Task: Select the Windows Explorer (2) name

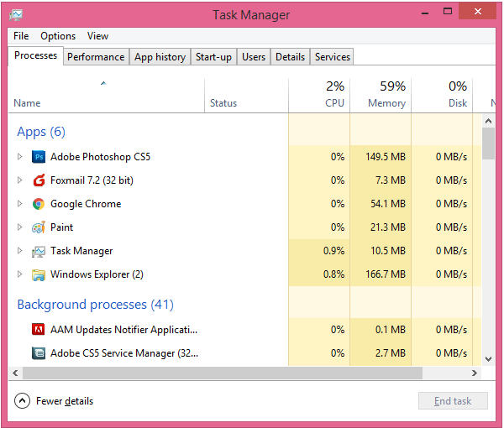Action: tap(97, 274)
